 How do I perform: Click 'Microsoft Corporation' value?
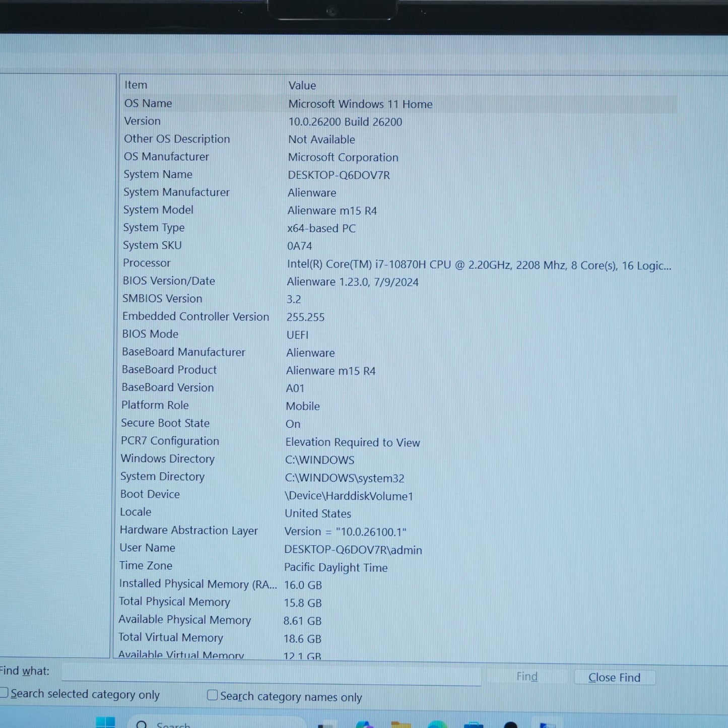pyautogui.click(x=343, y=157)
